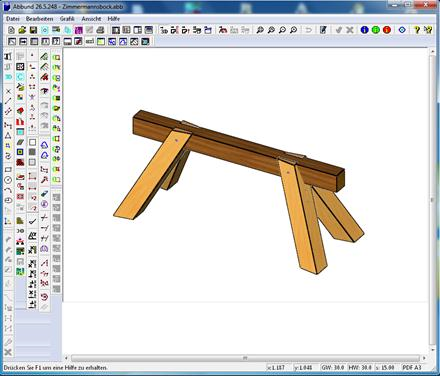This screenshot has width=440, height=376.
Task: Click the last magnifier zoom icon
Action: (x=293, y=30)
